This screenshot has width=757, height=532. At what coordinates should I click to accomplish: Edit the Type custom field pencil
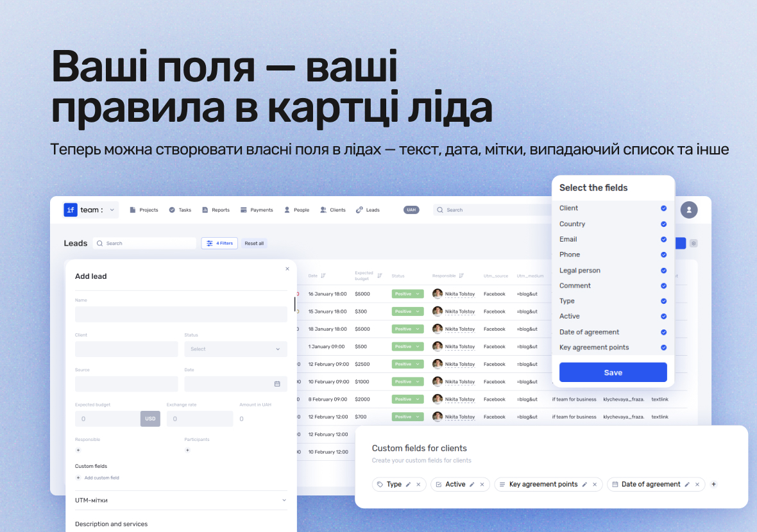click(409, 485)
